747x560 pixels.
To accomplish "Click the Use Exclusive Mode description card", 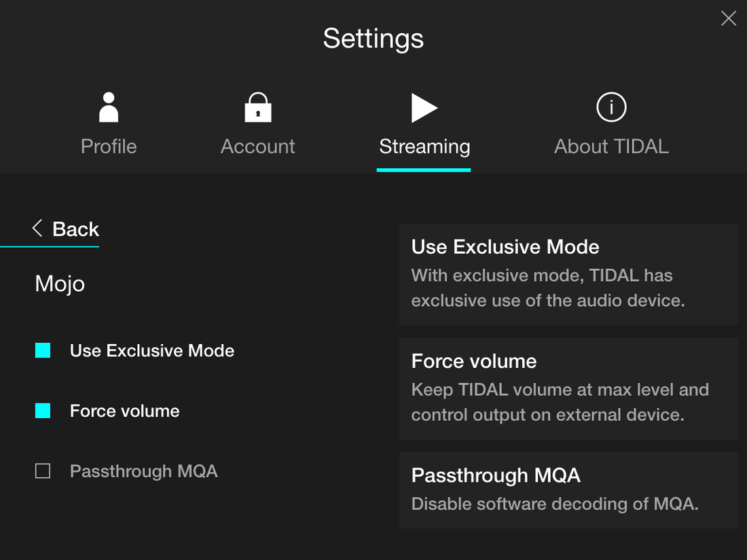I will [568, 274].
